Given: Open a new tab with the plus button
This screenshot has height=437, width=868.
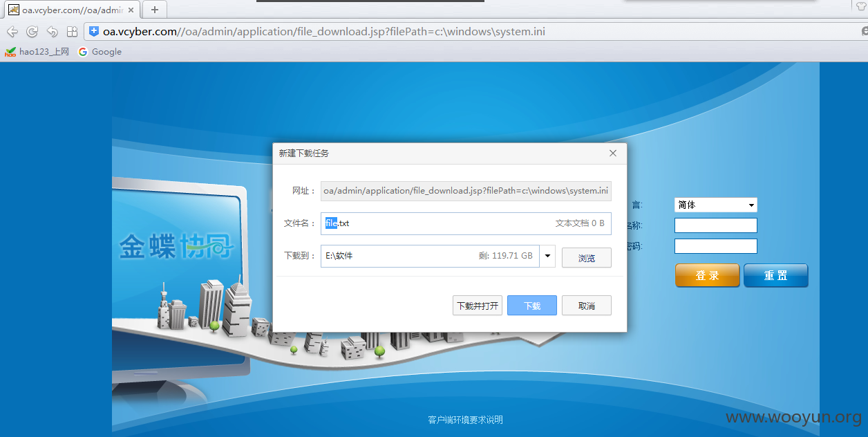Looking at the screenshot, I should 155,10.
